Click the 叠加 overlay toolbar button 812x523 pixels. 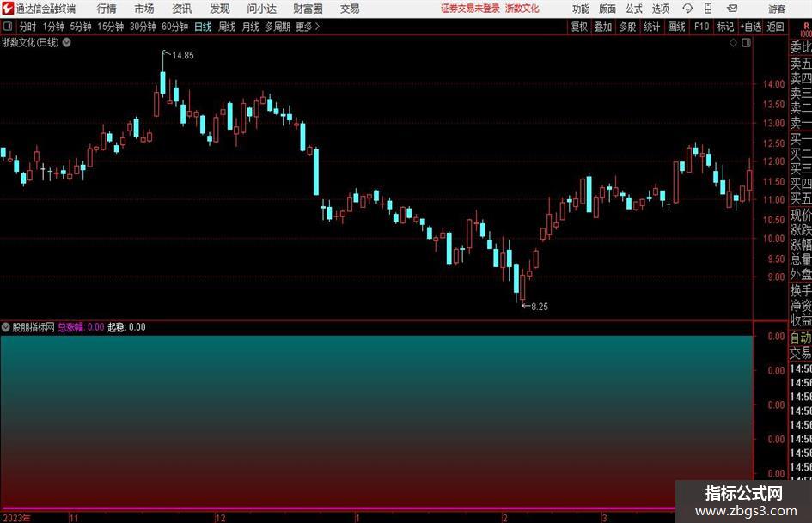(x=603, y=27)
